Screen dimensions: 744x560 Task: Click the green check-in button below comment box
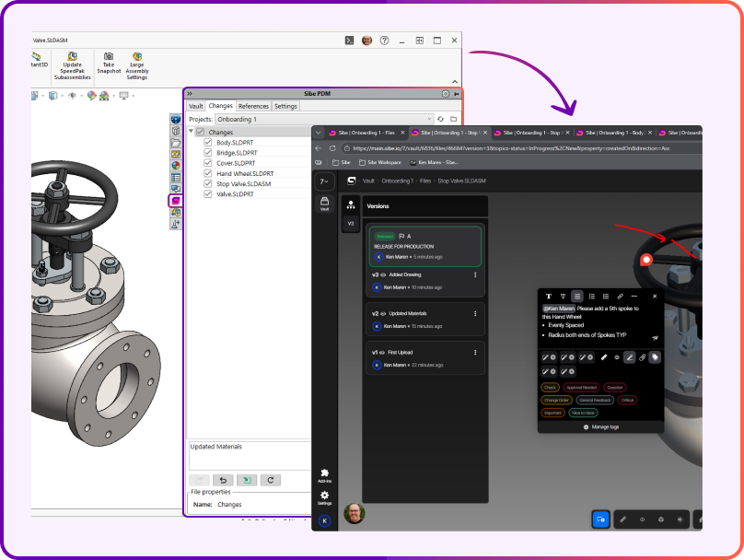(247, 480)
